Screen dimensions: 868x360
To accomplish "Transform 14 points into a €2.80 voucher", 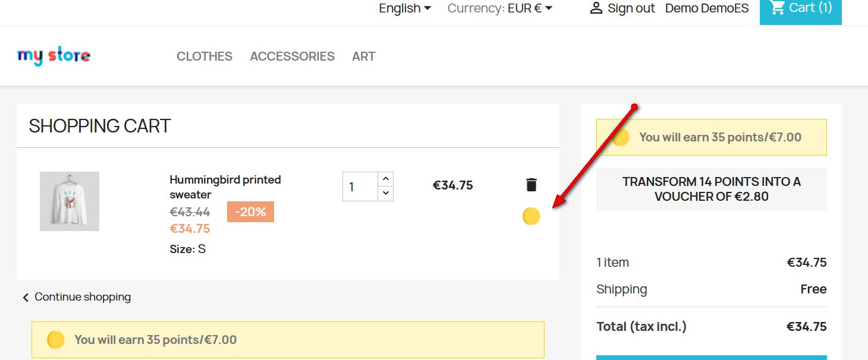I will [x=711, y=189].
